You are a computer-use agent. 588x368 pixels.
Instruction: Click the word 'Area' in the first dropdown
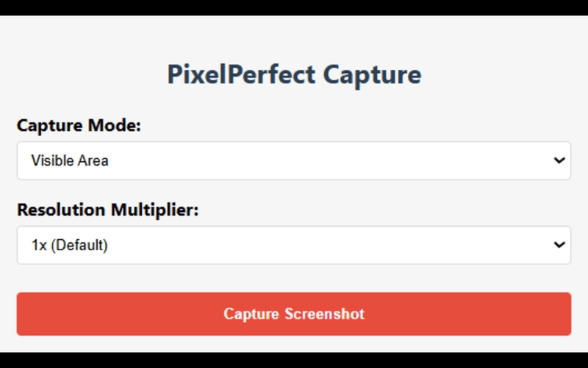(94, 160)
